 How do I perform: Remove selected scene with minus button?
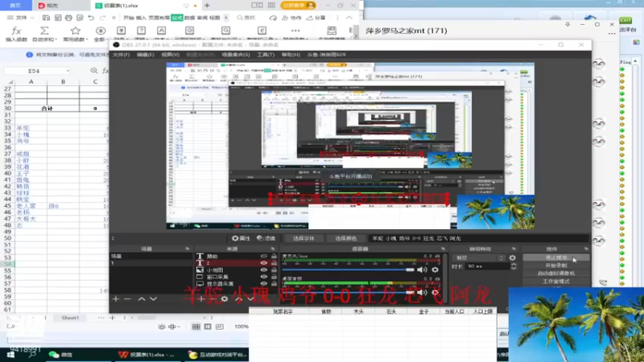(127, 298)
